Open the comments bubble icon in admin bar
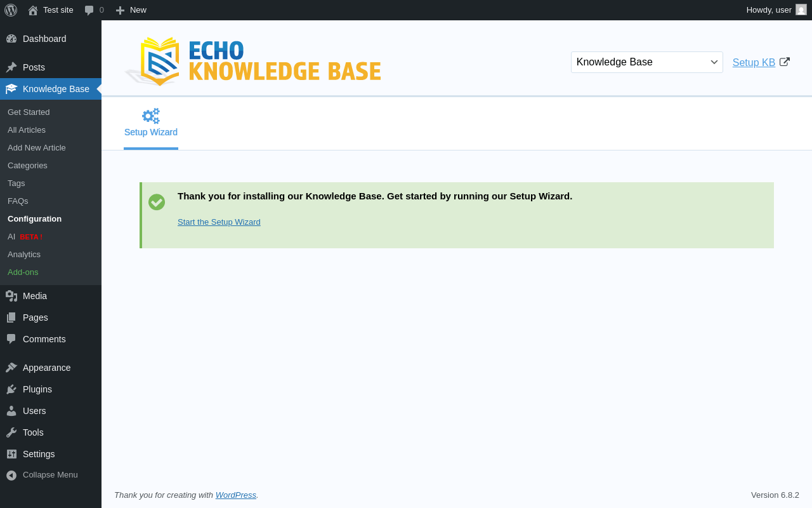The height and width of the screenshot is (508, 812). coord(89,10)
